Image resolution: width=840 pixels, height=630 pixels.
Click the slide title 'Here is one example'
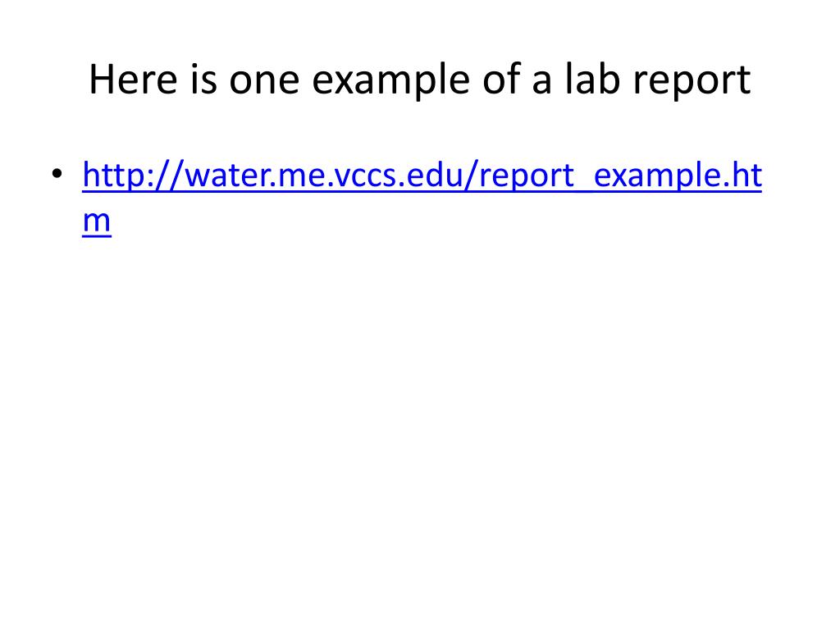pos(419,80)
